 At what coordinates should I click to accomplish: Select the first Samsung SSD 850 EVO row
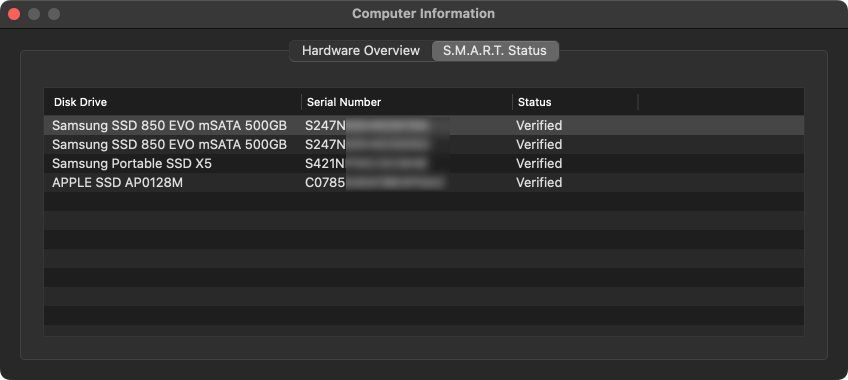coord(424,125)
